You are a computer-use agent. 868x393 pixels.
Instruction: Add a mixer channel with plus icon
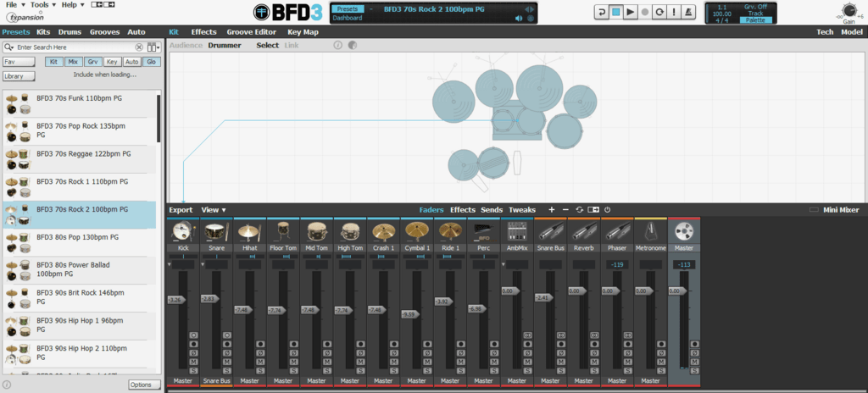pos(551,210)
